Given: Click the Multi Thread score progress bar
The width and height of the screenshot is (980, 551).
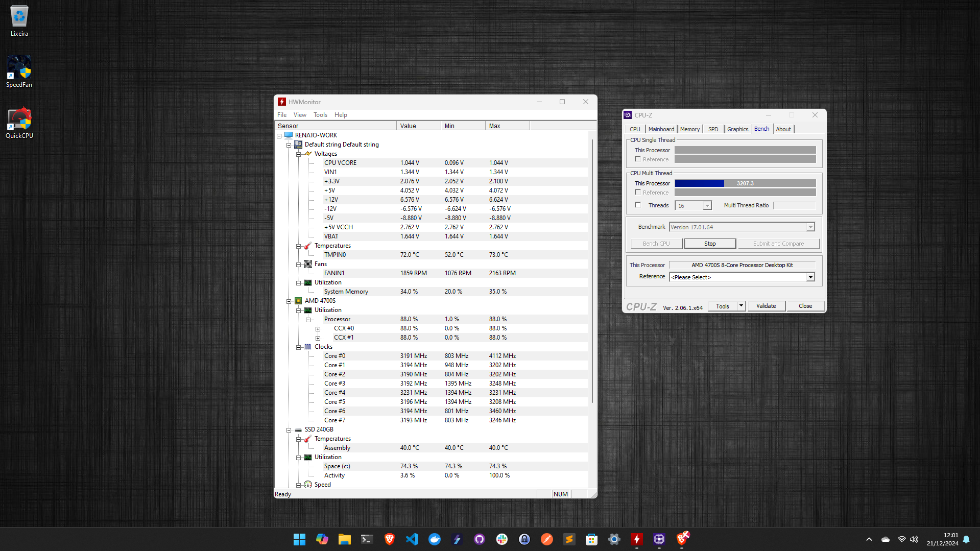Looking at the screenshot, I should tap(745, 183).
